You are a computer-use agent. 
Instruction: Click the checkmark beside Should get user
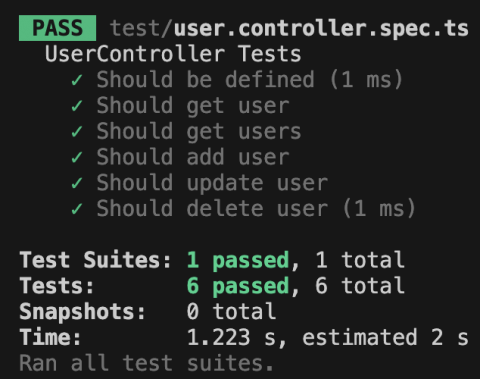coord(77,106)
